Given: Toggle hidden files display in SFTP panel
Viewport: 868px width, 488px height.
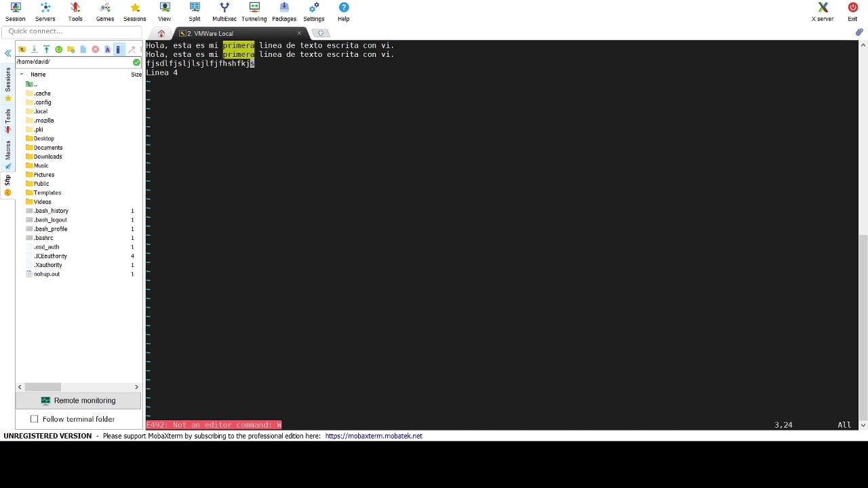Looking at the screenshot, I should coord(119,49).
